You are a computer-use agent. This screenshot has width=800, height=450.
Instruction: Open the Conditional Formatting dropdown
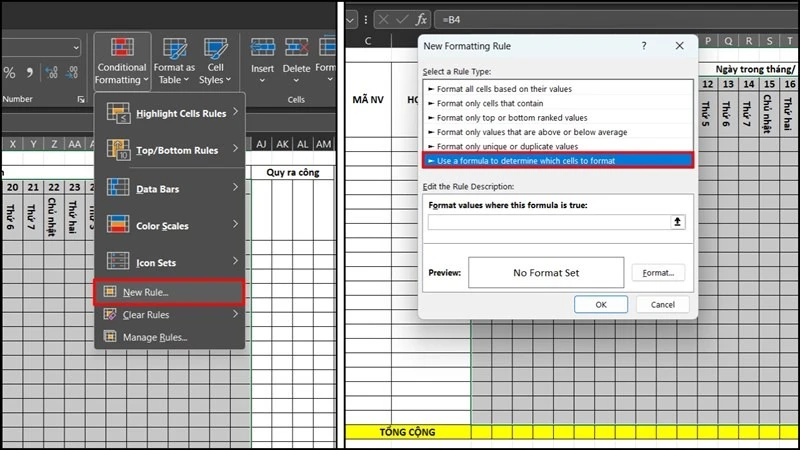click(x=122, y=61)
